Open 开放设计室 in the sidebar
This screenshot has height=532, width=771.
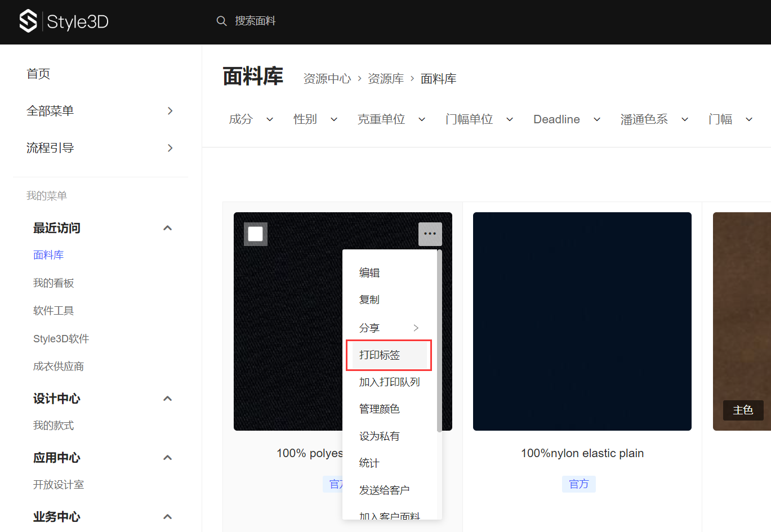click(x=59, y=485)
